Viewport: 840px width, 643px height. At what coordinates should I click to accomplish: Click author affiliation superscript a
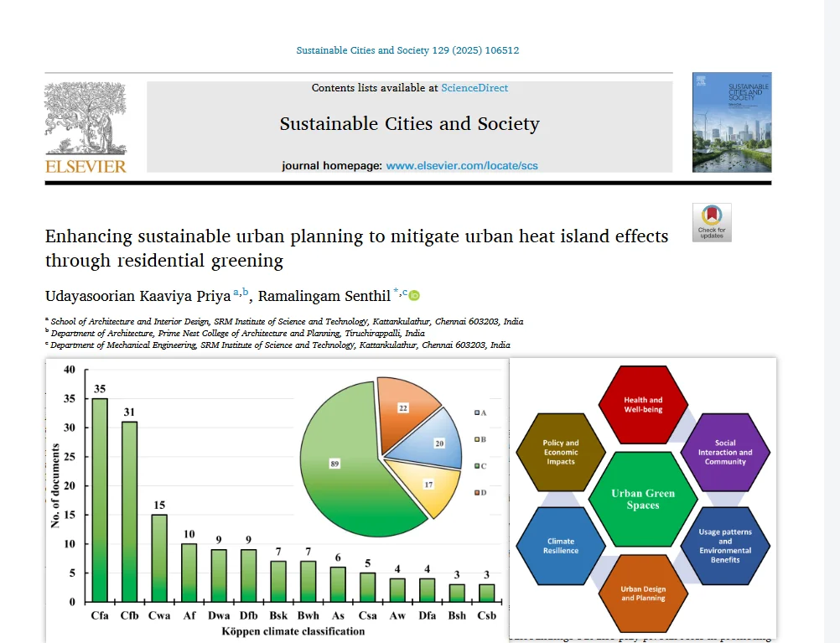coord(236,292)
